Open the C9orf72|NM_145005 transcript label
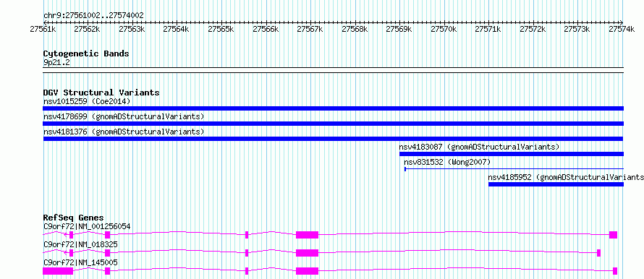This screenshot has height=279, width=644. (80, 262)
